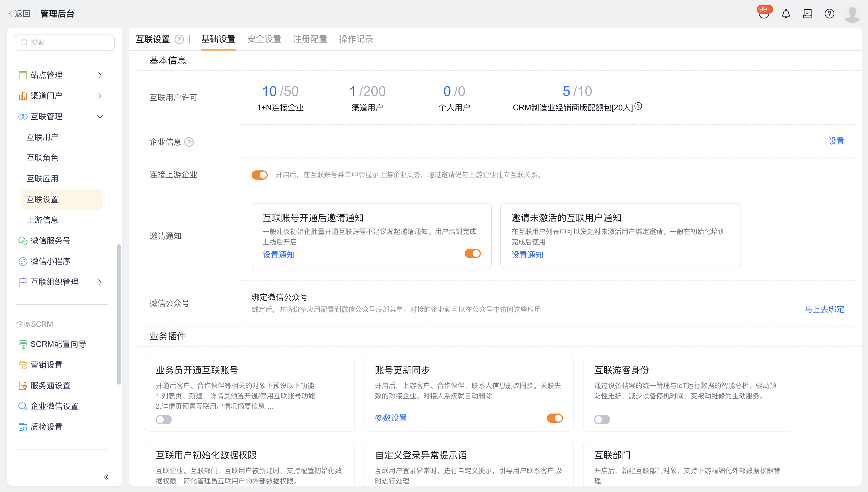
Task: Click the 营销设置 icon
Action: (x=23, y=365)
